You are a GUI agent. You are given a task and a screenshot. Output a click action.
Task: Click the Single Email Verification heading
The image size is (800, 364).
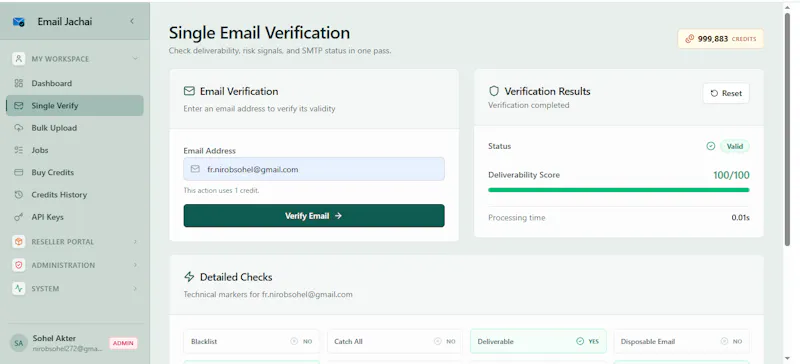tap(259, 33)
